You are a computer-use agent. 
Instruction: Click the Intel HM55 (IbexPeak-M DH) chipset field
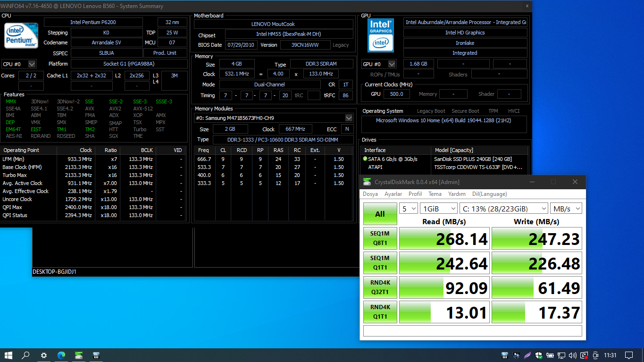click(x=289, y=34)
